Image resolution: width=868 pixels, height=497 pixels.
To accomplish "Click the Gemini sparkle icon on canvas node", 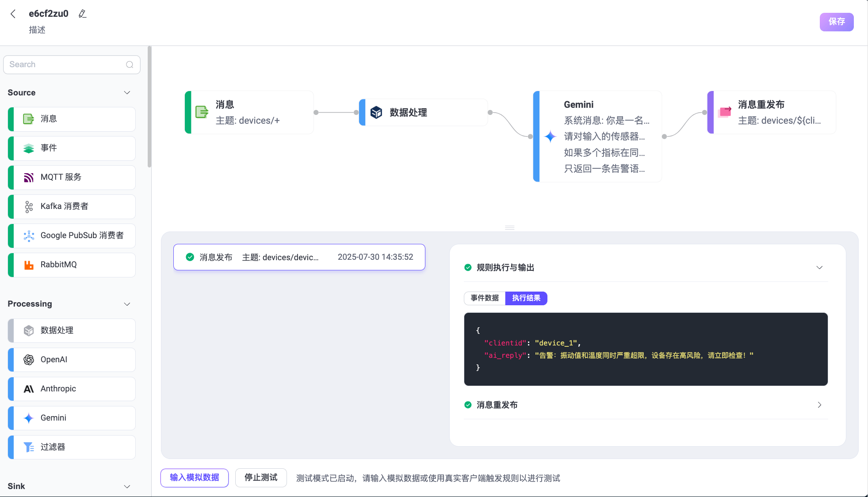I will pyautogui.click(x=550, y=137).
